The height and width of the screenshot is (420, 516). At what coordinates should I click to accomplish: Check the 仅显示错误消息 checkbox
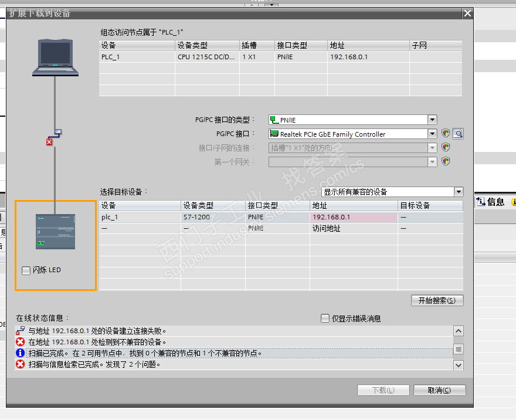[325, 319]
